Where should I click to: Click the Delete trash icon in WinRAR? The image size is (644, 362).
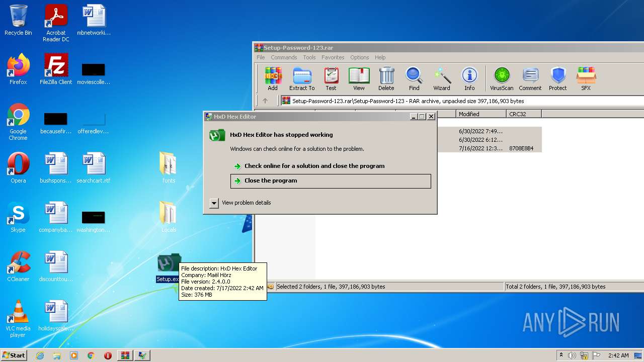(x=386, y=79)
